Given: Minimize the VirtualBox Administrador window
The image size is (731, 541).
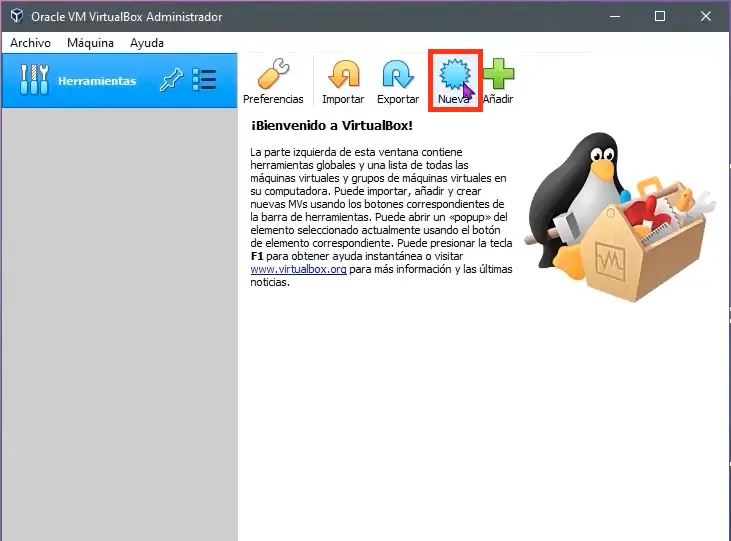Looking at the screenshot, I should [615, 16].
